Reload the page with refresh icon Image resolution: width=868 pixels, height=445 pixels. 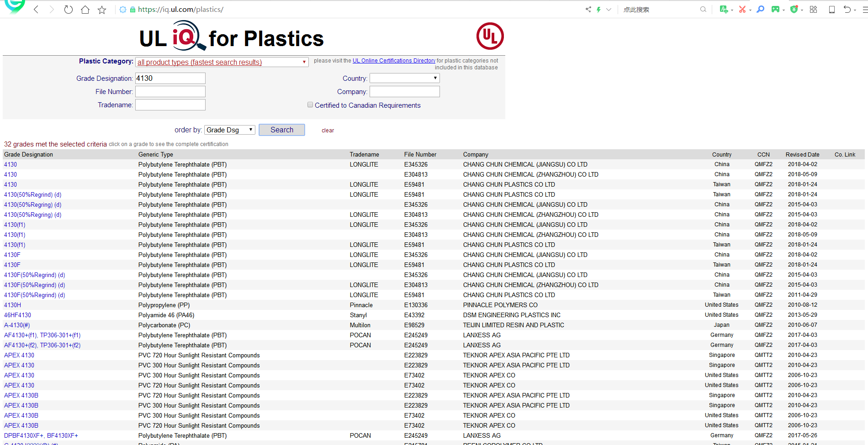pyautogui.click(x=68, y=10)
